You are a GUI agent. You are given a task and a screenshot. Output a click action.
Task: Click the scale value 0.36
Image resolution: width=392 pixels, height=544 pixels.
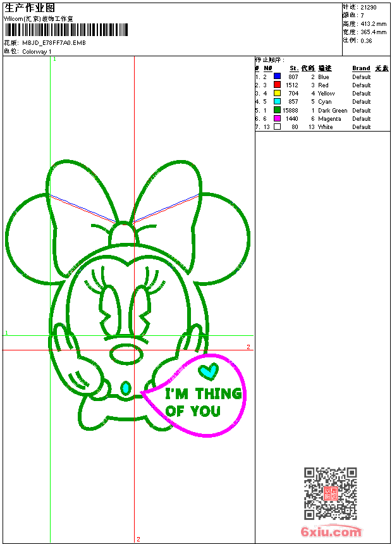click(x=366, y=40)
